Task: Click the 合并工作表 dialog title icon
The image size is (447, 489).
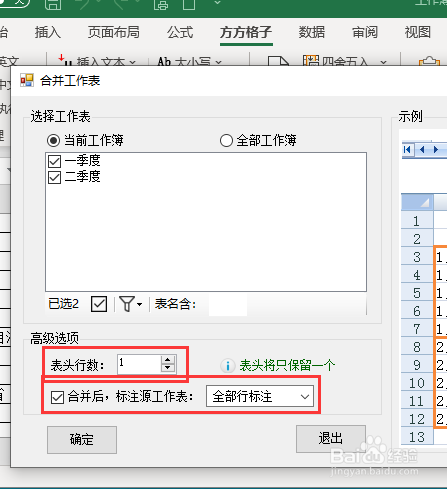Action: coord(27,80)
